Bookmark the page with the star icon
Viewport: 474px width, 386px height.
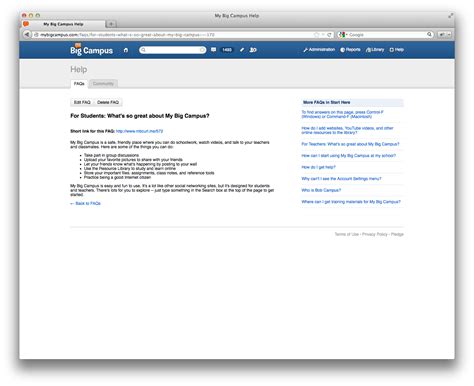[x=316, y=35]
